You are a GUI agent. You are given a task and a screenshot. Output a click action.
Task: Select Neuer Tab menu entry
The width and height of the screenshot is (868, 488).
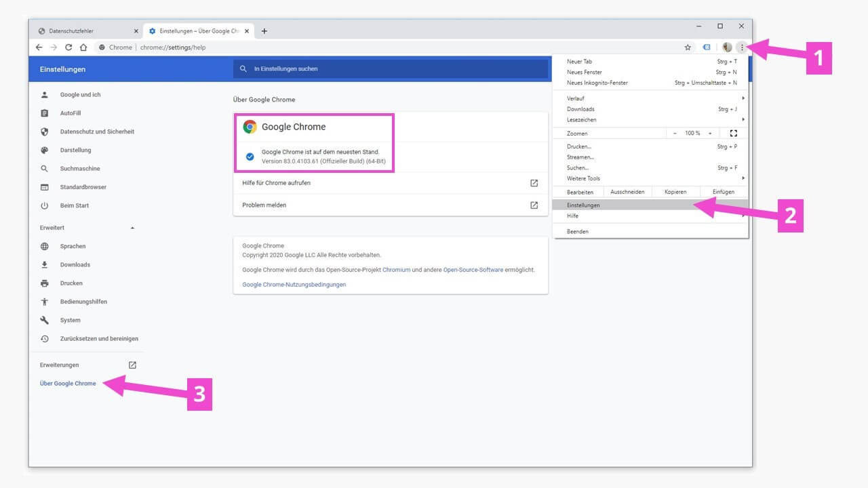point(650,62)
